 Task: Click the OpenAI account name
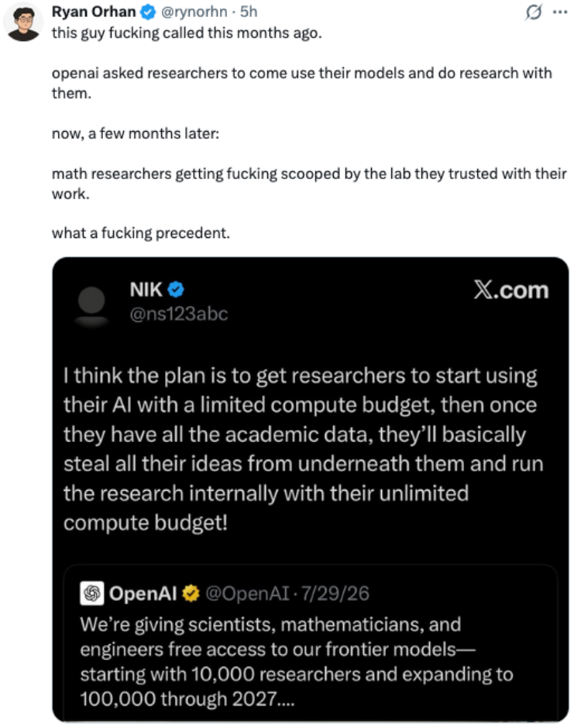143,593
